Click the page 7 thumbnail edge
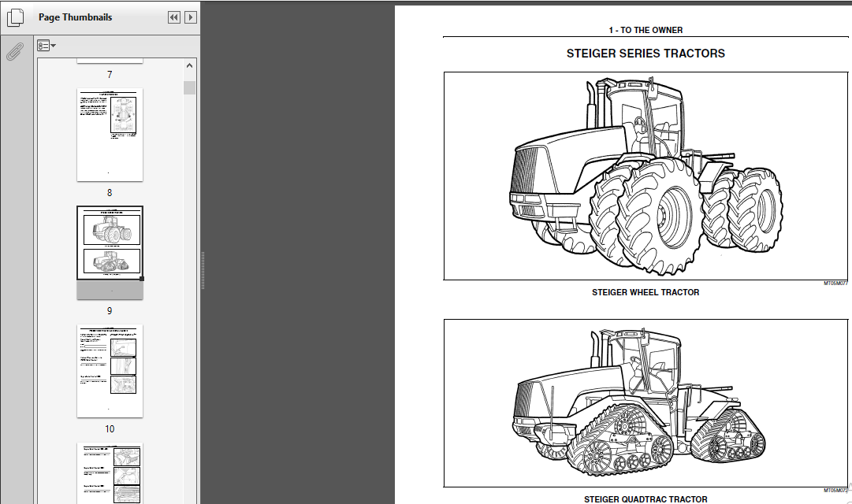Screen dimensions: 852x504 coord(110,61)
